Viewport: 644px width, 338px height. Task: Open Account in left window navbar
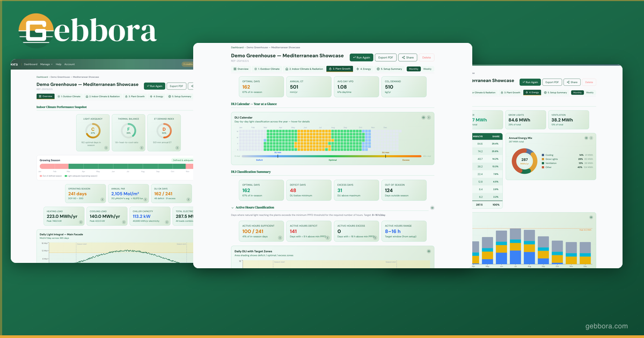coord(70,64)
